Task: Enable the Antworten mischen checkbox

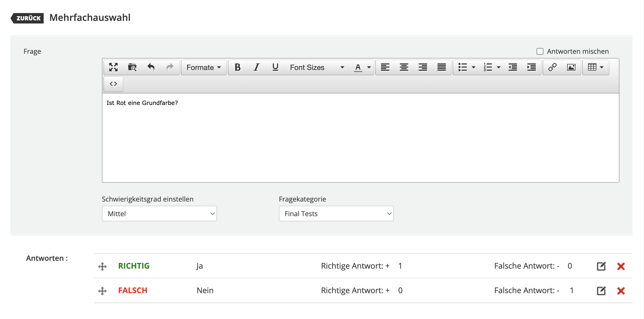Action: pos(540,51)
